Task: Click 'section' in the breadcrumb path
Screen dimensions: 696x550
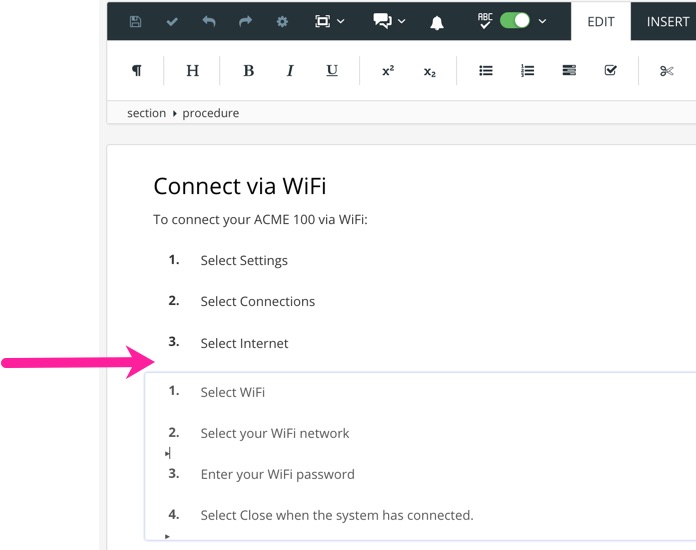Action: [146, 113]
